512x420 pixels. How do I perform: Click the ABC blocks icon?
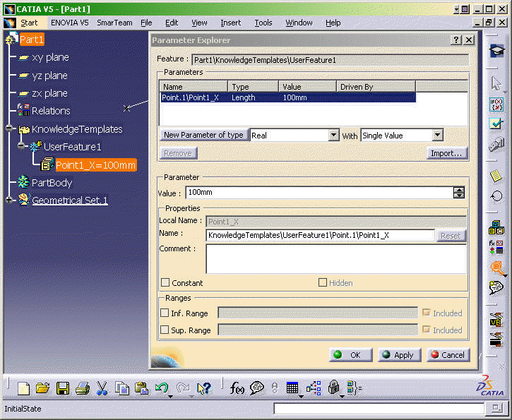pyautogui.click(x=496, y=227)
